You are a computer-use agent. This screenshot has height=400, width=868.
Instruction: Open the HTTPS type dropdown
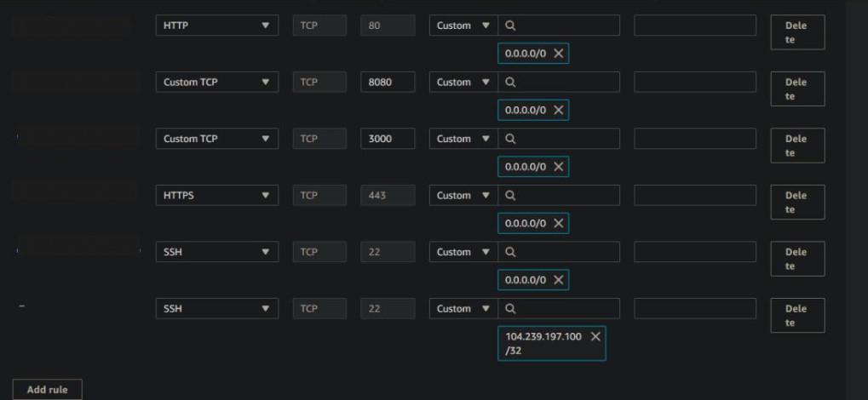coord(216,196)
